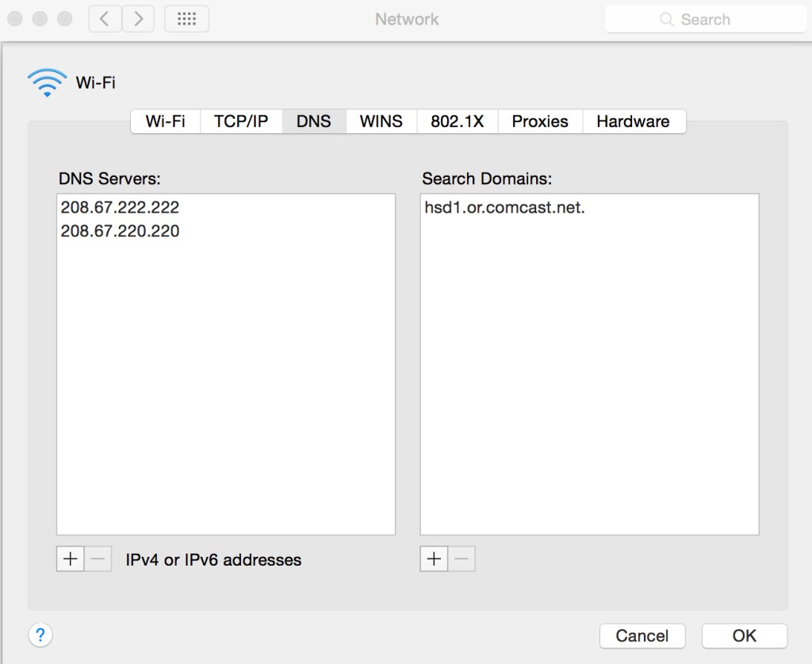Select the WINS tab
This screenshot has height=664, width=812.
381,121
